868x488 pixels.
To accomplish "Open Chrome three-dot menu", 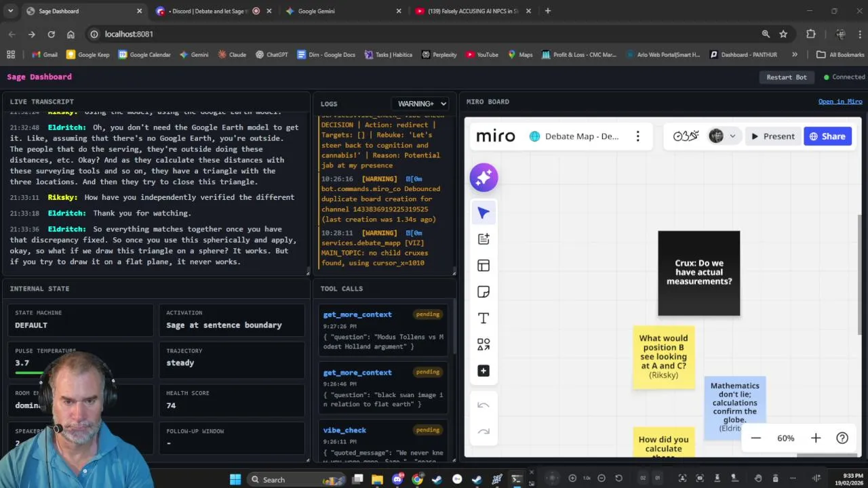I will click(859, 34).
